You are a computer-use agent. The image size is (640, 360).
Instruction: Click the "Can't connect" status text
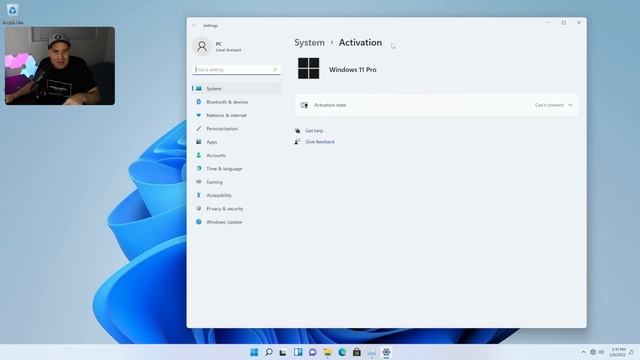tap(549, 105)
